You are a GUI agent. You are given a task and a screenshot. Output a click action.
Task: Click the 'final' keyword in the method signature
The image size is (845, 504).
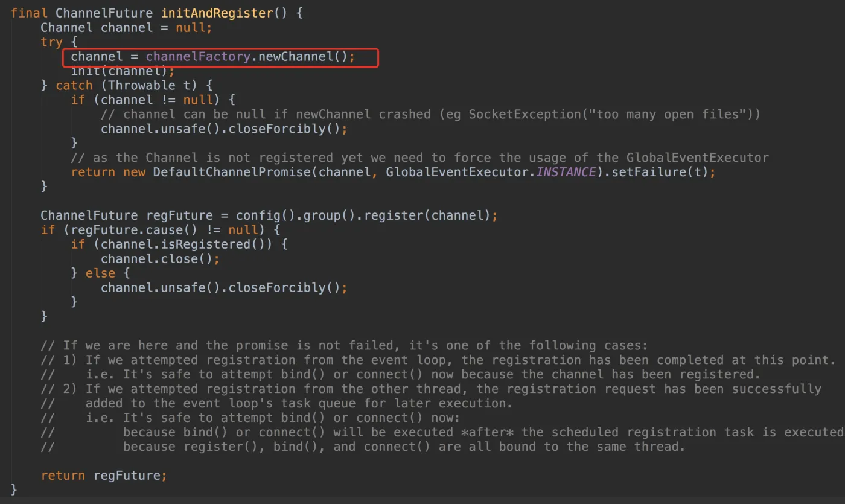pos(30,13)
